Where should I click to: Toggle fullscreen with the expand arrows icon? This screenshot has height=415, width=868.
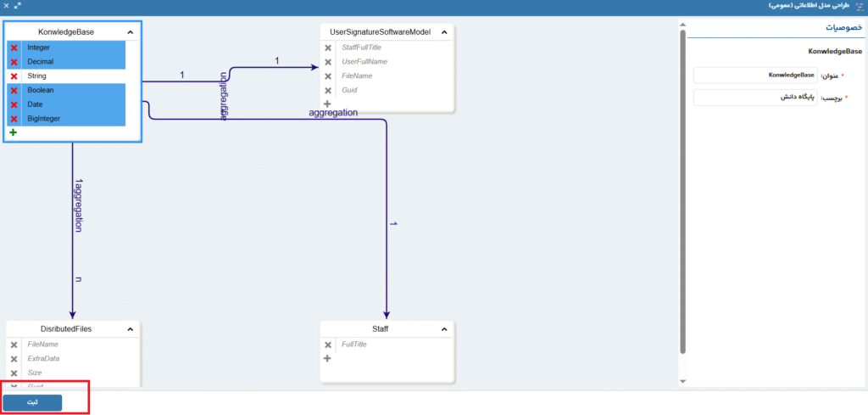tap(17, 5)
